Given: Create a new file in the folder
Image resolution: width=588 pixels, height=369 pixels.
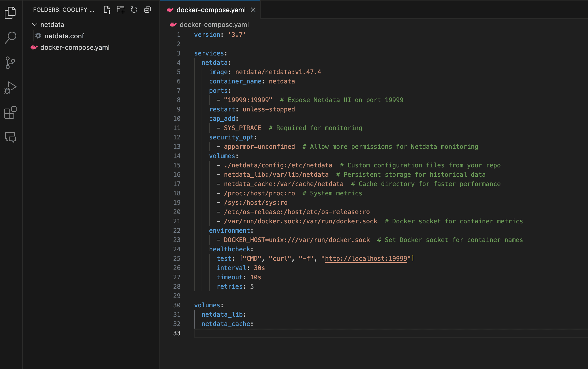Looking at the screenshot, I should coord(107,10).
